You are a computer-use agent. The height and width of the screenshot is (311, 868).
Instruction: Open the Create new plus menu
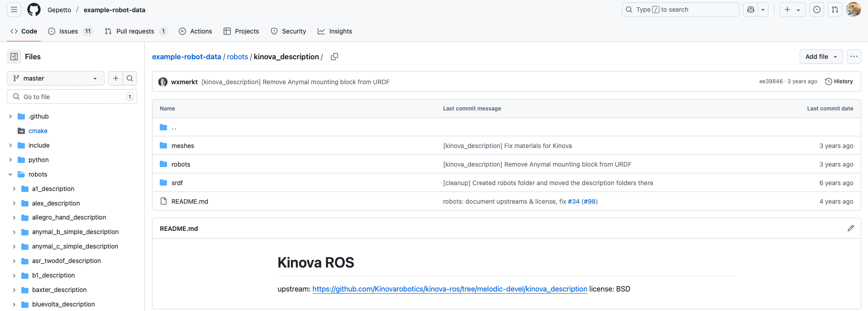click(792, 10)
